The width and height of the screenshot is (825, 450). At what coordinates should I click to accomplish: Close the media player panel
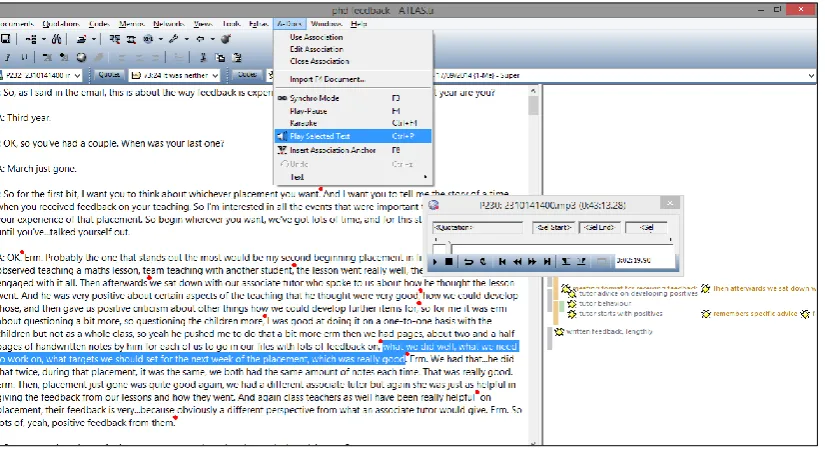tap(670, 203)
